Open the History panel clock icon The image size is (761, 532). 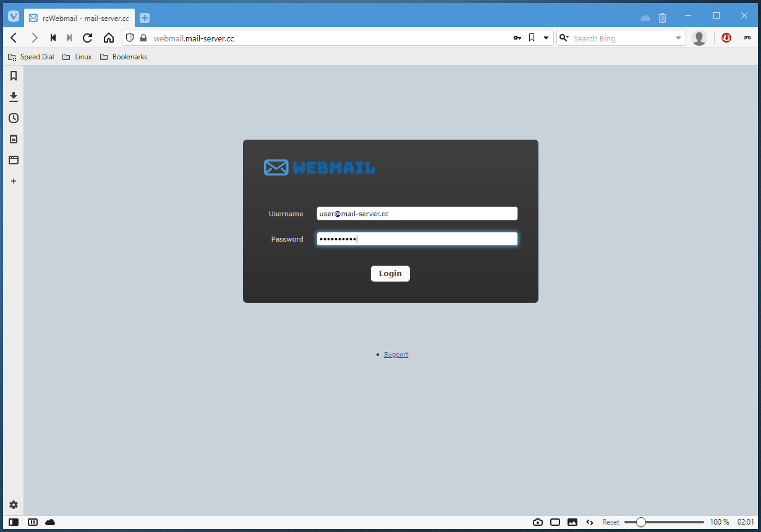(x=14, y=118)
